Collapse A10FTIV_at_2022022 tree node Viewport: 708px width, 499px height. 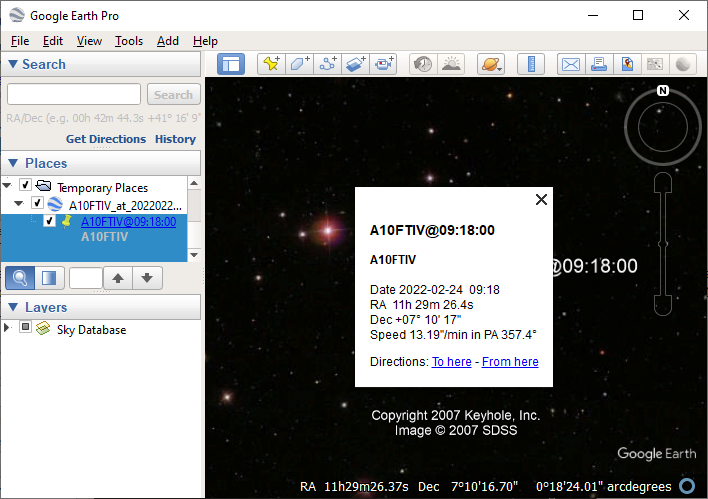19,204
